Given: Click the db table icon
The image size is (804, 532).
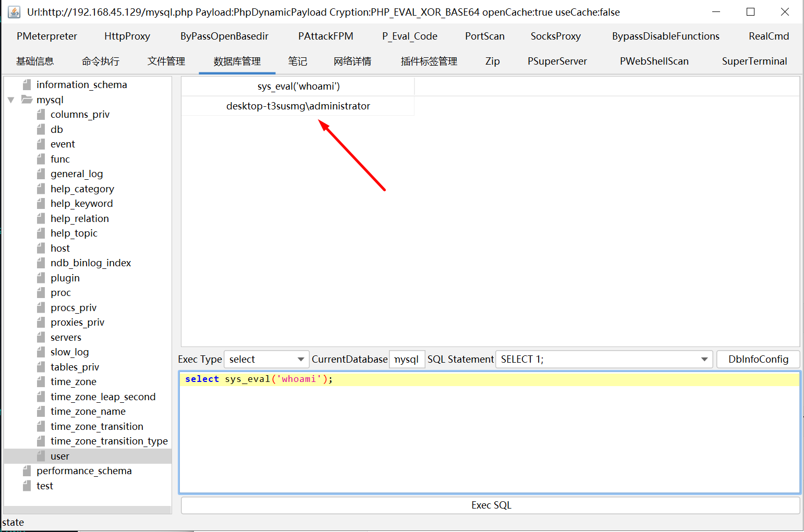Looking at the screenshot, I should pyautogui.click(x=41, y=129).
